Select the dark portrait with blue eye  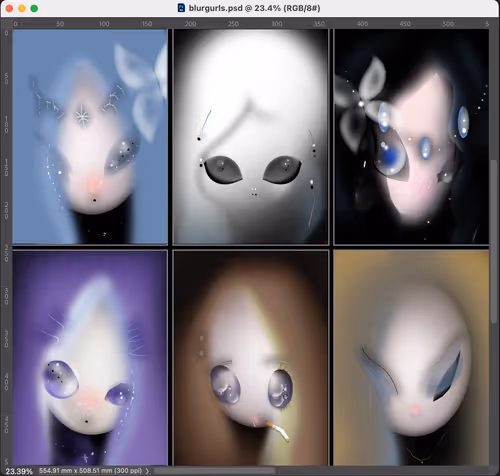coord(411,137)
